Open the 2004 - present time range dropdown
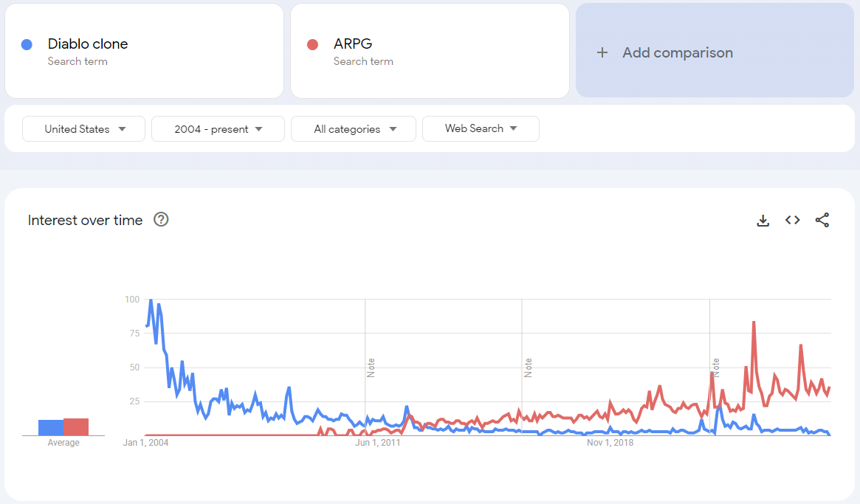 [x=219, y=129]
